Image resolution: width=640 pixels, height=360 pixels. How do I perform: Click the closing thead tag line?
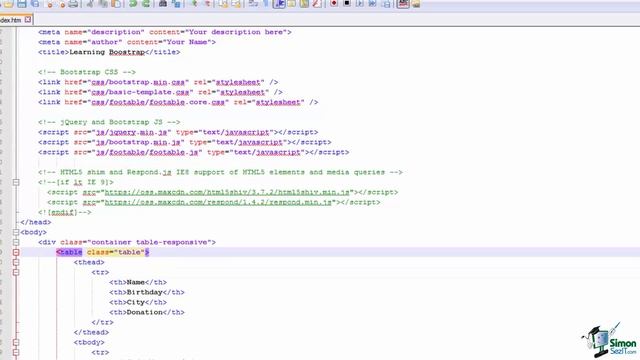click(91, 332)
